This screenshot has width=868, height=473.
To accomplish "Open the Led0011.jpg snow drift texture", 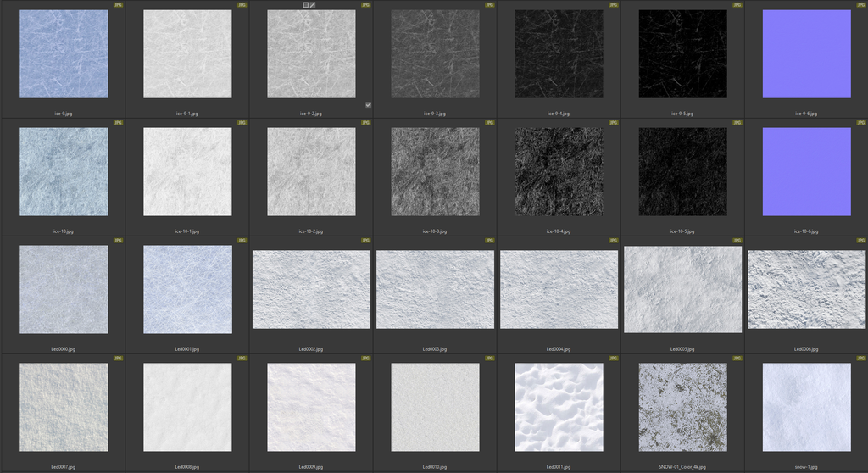I will coord(559,408).
